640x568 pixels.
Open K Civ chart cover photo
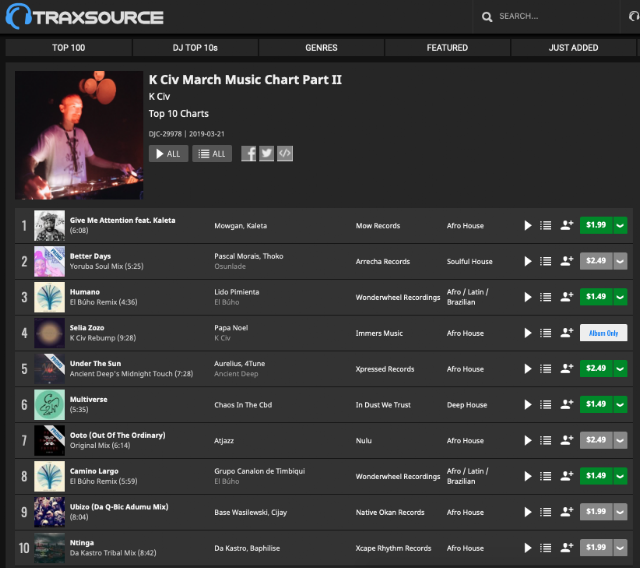pyautogui.click(x=79, y=135)
